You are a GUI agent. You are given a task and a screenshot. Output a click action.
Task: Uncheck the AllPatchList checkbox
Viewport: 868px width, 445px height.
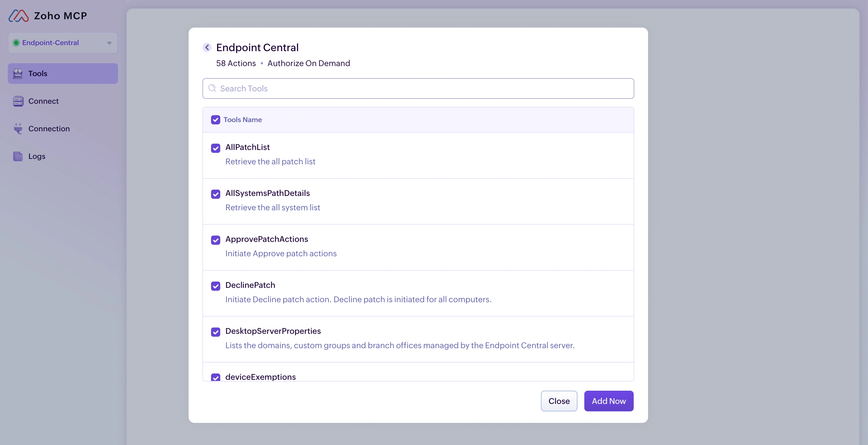[x=216, y=148]
